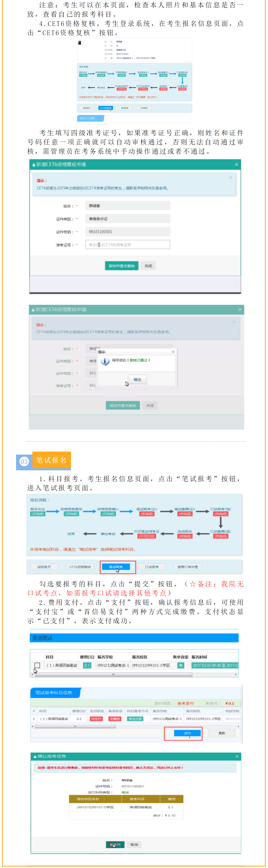Viewport: 268px width, 868px height.
Task: Click the right scroll arrow of the 英语笔试 table
Action: [236, 675]
